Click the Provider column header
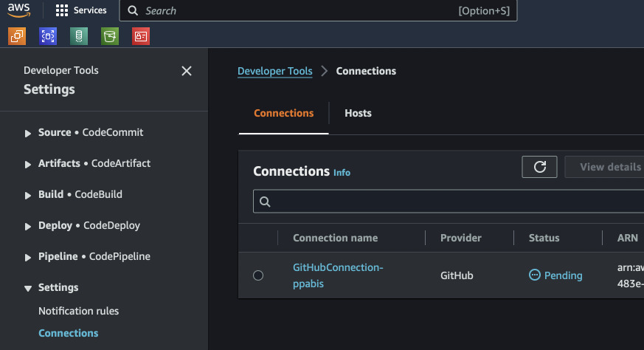This screenshot has width=644, height=350. point(461,238)
